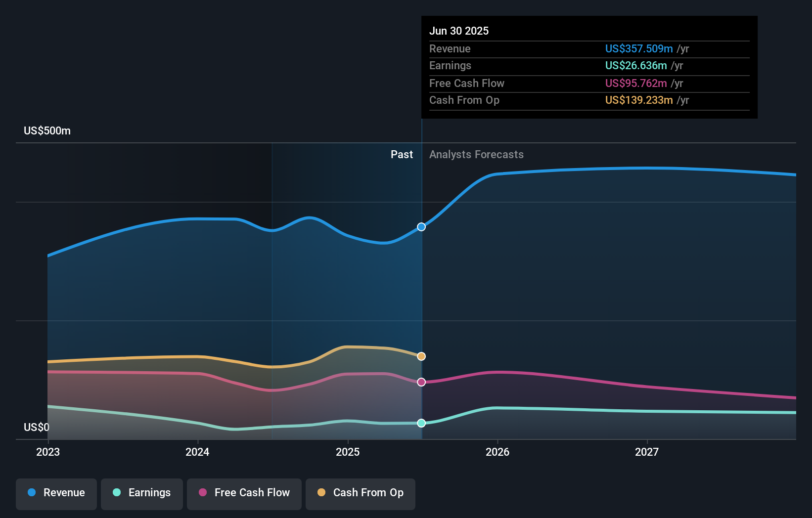
Task: Click the blue Revenue data point marker
Action: click(x=421, y=227)
